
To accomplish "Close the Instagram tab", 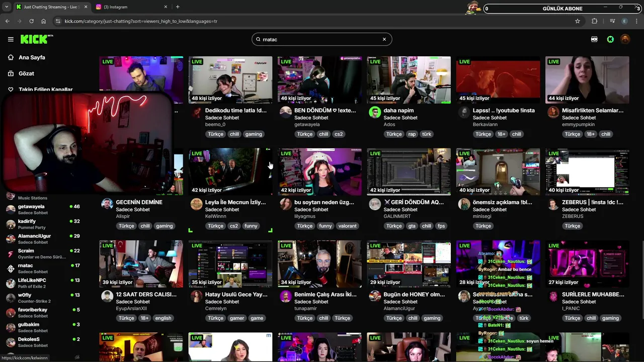I will [166, 7].
